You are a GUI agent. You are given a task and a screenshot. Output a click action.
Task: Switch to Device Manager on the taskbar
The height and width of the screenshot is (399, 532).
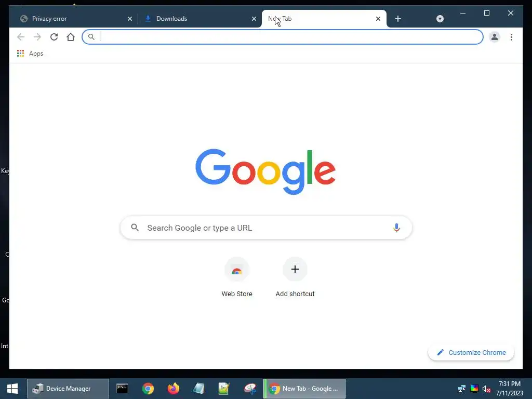pyautogui.click(x=68, y=389)
